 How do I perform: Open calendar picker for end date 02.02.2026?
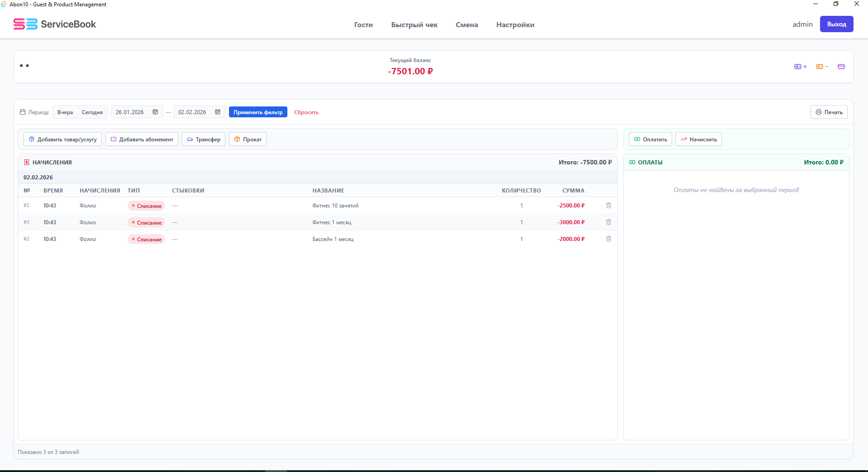pos(218,112)
